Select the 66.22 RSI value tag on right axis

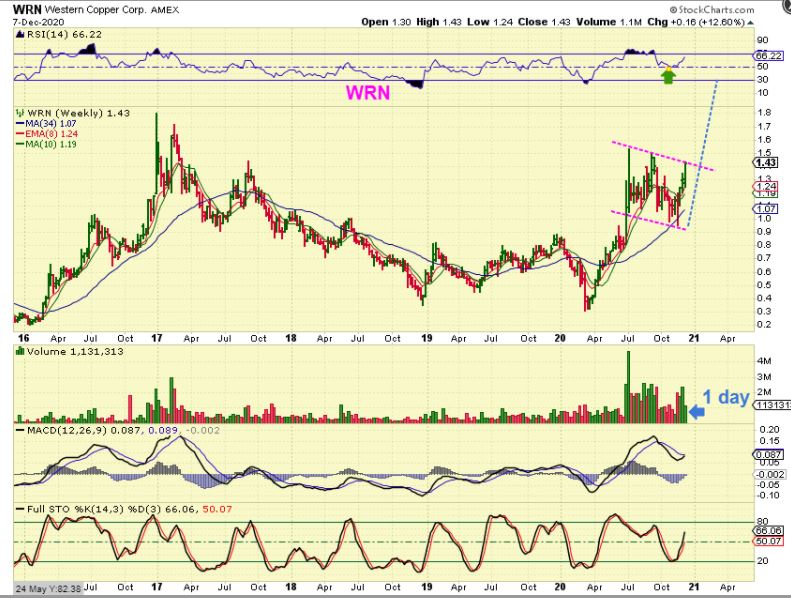coord(769,56)
